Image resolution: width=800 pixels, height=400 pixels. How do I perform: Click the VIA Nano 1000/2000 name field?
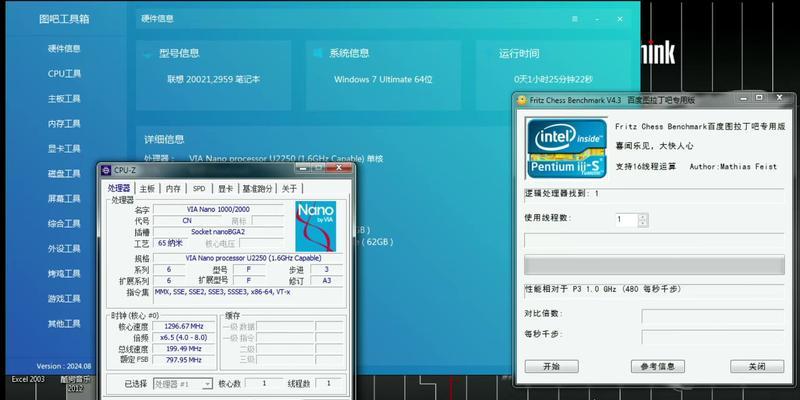pos(218,209)
